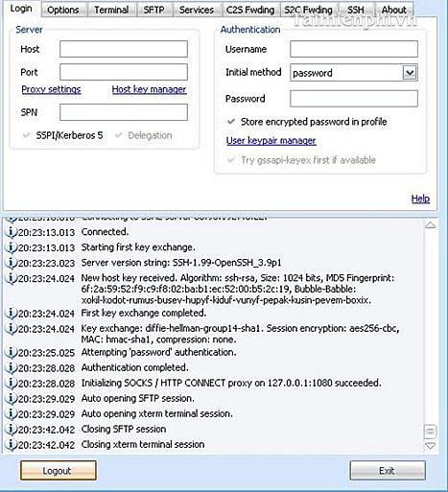This screenshot has width=448, height=492.
Task: Click info icon beside First key exchange completed
Action: pos(11,314)
